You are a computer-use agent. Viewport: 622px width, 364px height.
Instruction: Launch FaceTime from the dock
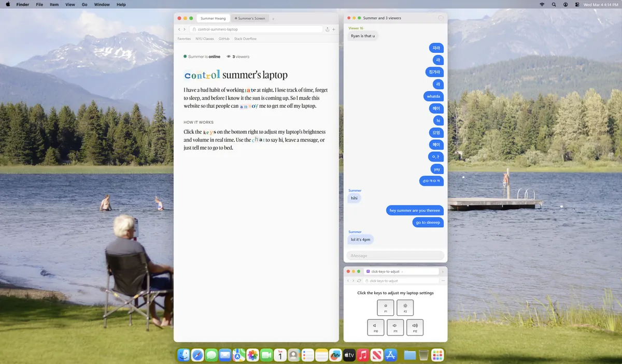266,355
